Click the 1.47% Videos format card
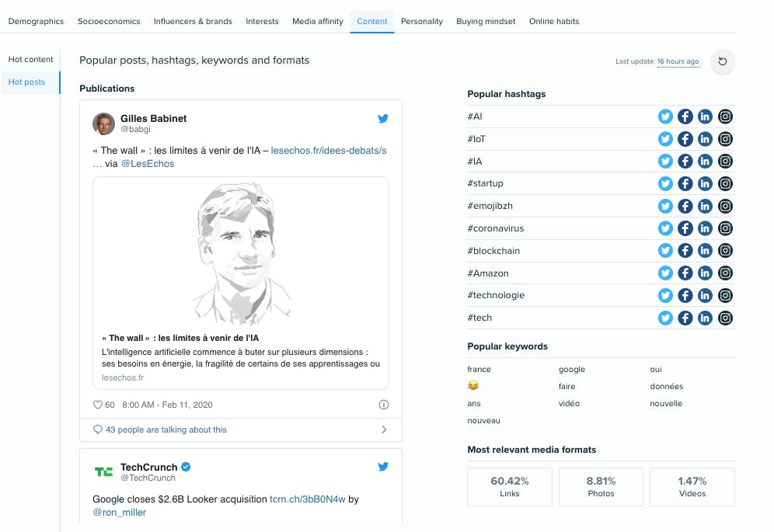Screen dimensions: 774x532 pyautogui.click(x=692, y=487)
